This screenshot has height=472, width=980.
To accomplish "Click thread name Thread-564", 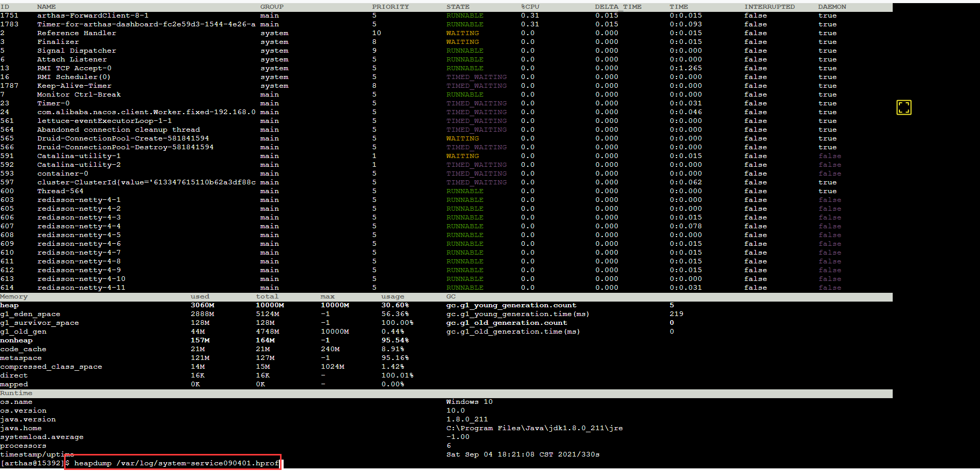I will pyautogui.click(x=60, y=191).
